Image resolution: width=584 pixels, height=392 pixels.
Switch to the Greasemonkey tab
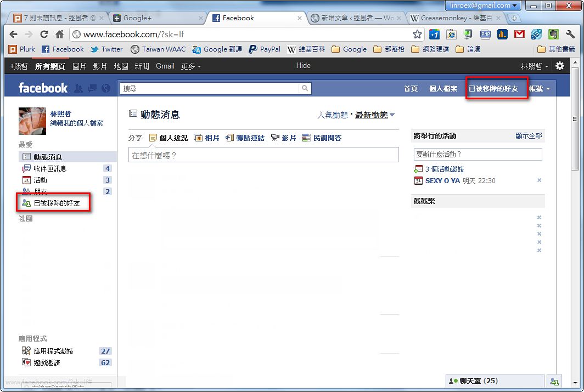coord(456,18)
